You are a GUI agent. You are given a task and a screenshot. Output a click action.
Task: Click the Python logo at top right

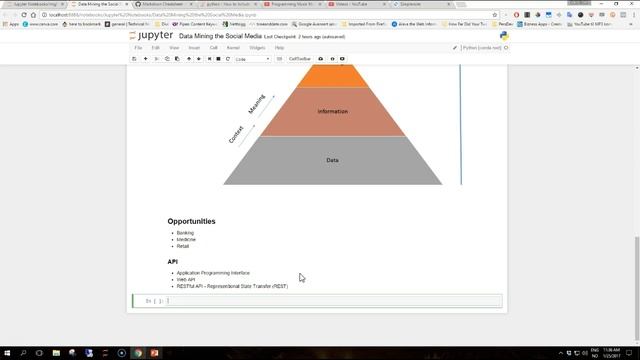pos(504,36)
